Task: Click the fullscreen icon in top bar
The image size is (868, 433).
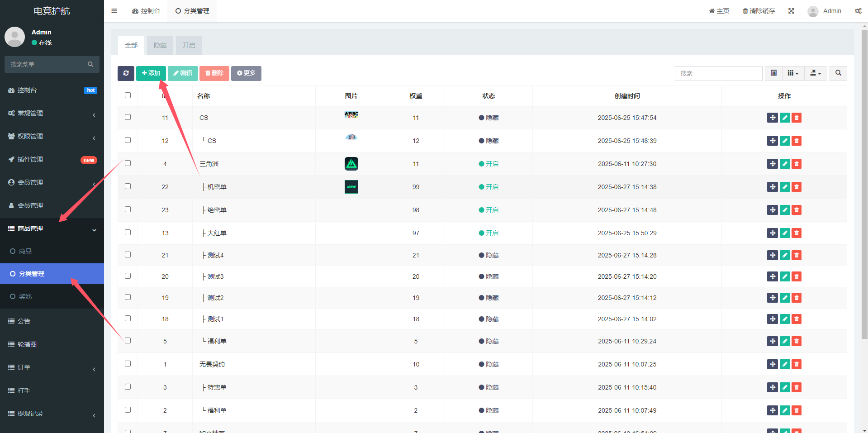Action: click(x=791, y=11)
